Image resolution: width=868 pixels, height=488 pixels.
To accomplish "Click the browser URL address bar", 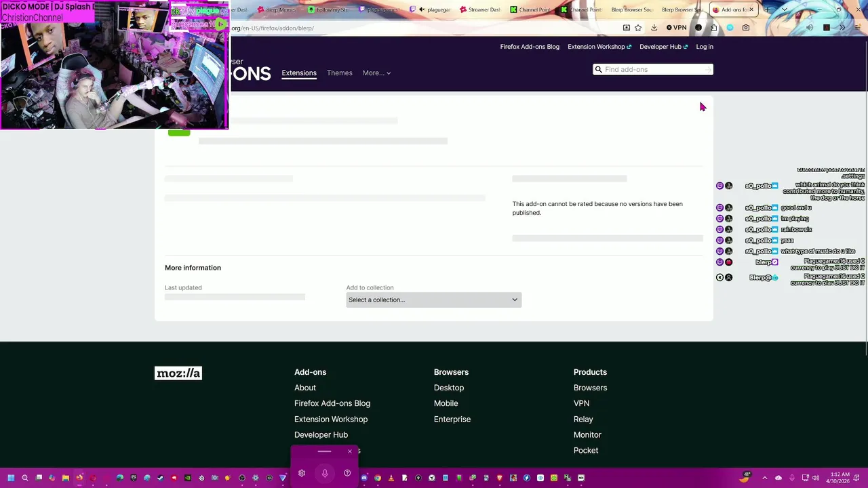I will [x=425, y=28].
